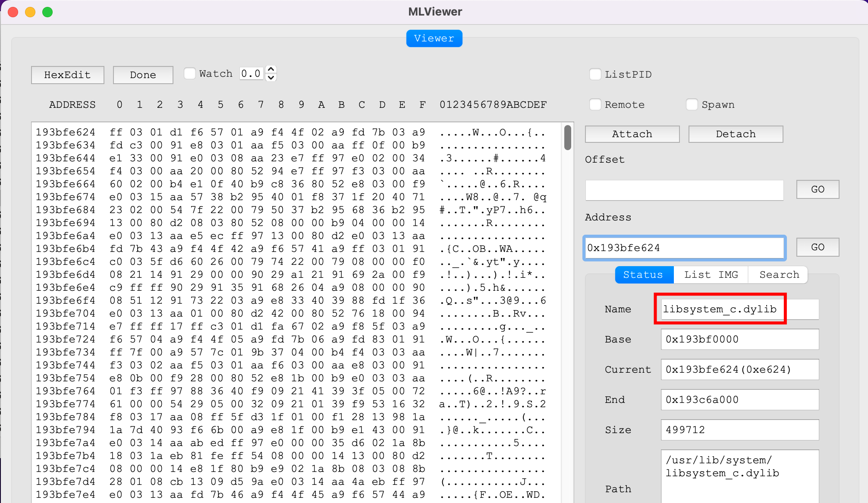Decrease Watch interval with down stepper arrow
The width and height of the screenshot is (868, 503).
pyautogui.click(x=270, y=78)
